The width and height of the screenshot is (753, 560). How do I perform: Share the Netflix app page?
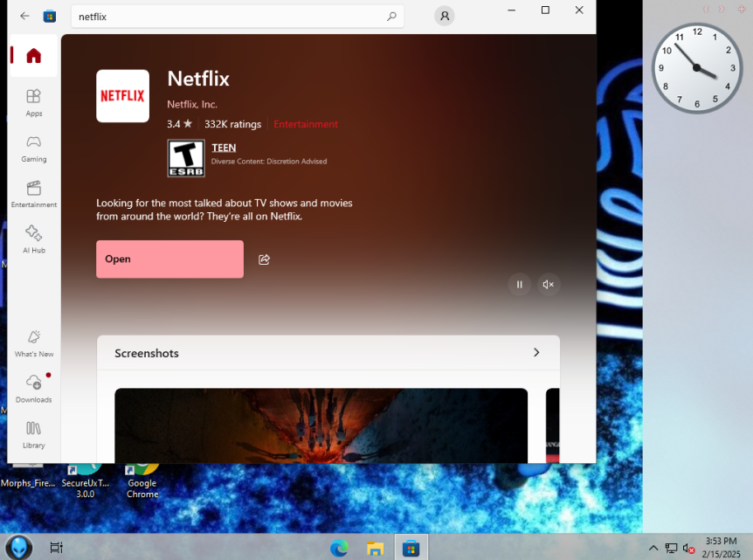(x=264, y=259)
